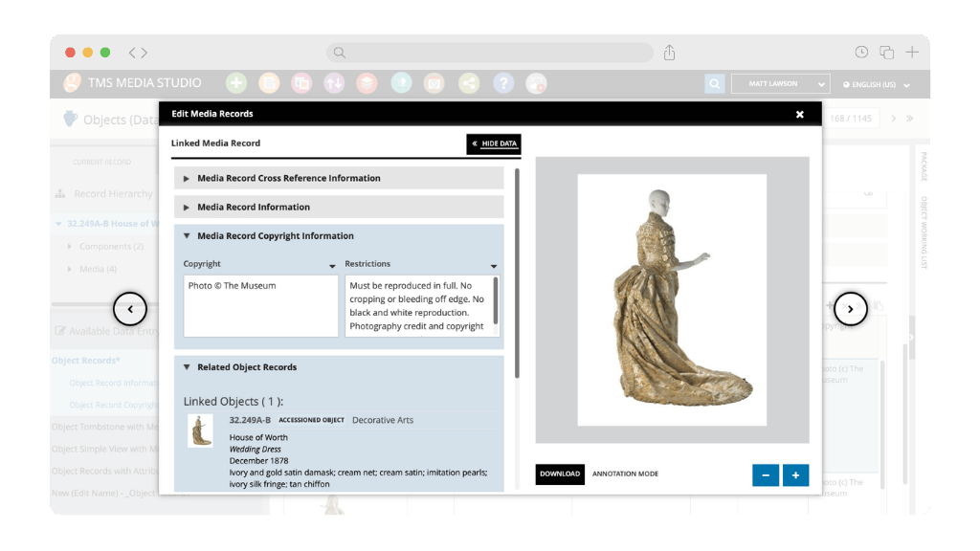The width and height of the screenshot is (980, 551).
Task: Click the TMS Media Studio logo
Action: [73, 82]
